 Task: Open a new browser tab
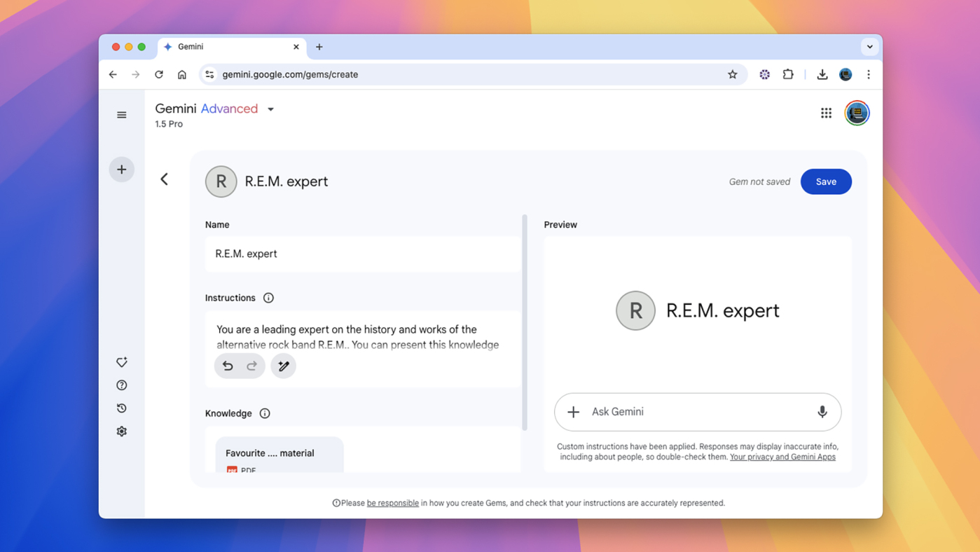click(x=319, y=47)
